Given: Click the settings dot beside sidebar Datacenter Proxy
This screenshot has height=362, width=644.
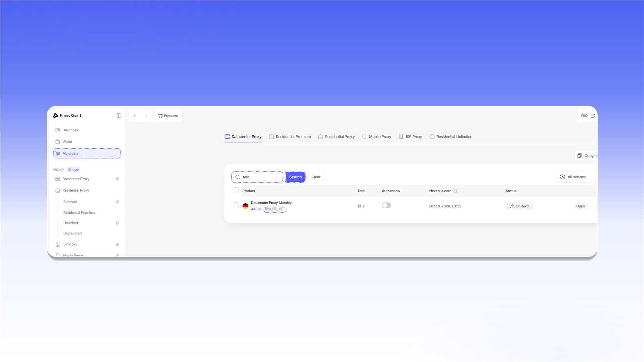Looking at the screenshot, I should (118, 179).
